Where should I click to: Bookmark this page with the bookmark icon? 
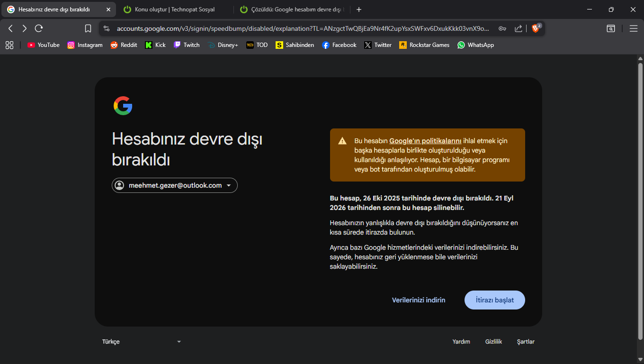(x=88, y=28)
